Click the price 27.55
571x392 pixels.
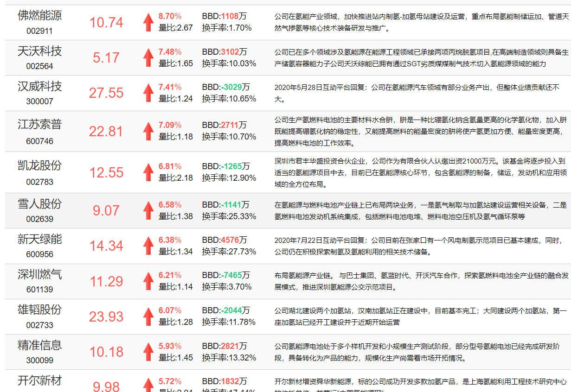pos(107,93)
